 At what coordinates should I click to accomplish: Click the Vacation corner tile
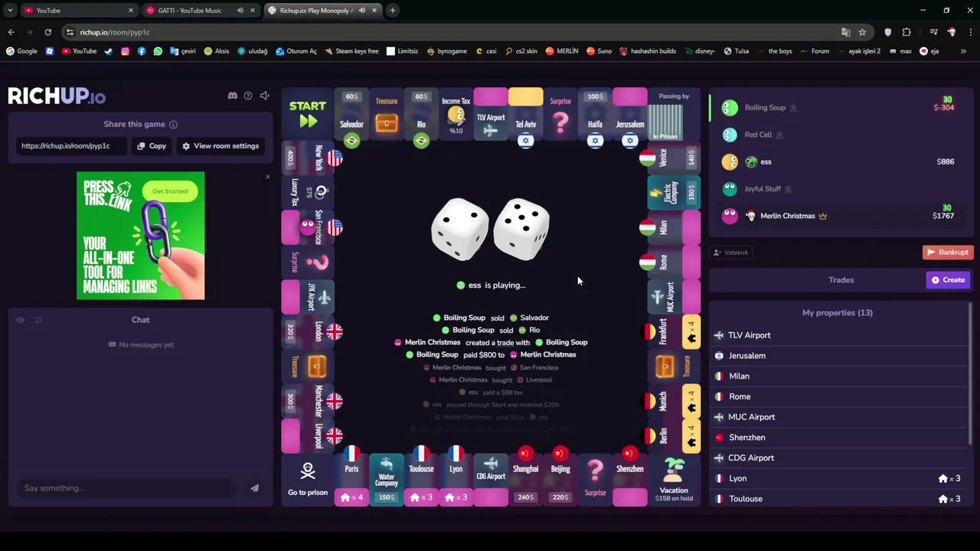click(674, 480)
